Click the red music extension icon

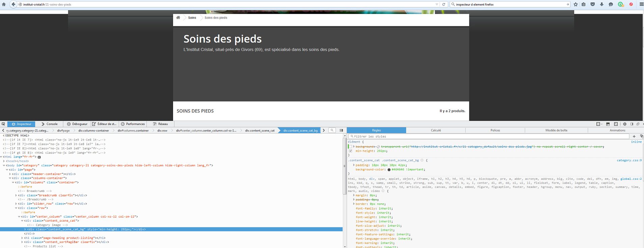coord(631,4)
